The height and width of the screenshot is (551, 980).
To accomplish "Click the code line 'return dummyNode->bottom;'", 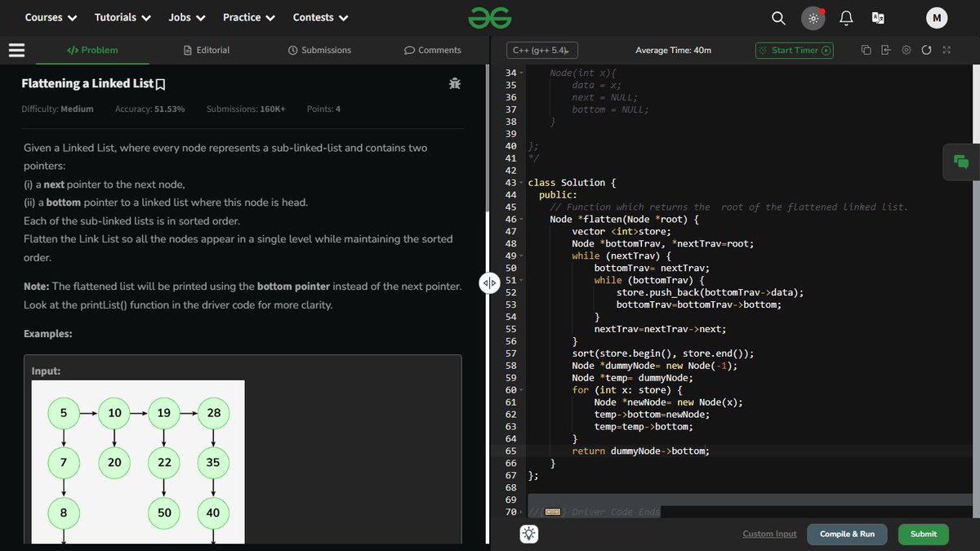I will (x=640, y=451).
